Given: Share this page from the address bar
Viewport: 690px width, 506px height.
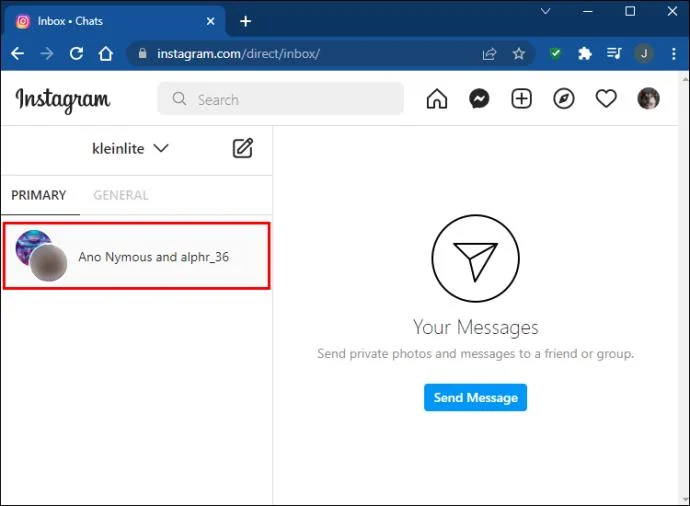Looking at the screenshot, I should 489,54.
